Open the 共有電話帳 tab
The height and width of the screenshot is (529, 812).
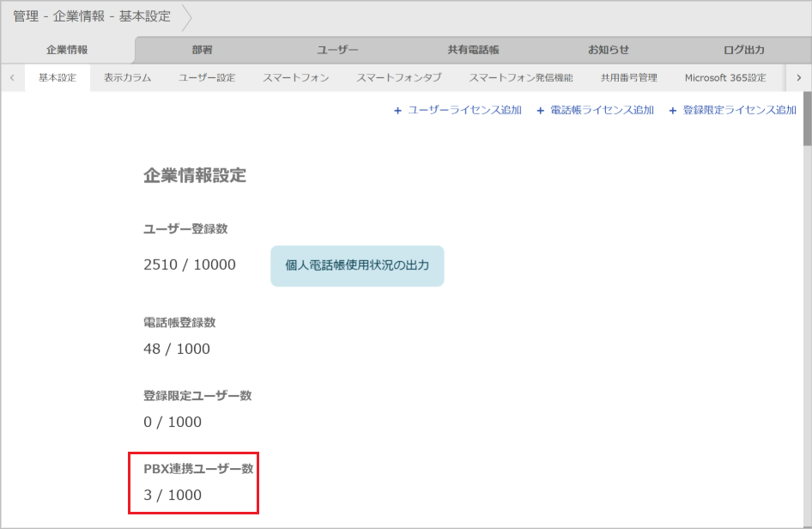click(x=473, y=50)
